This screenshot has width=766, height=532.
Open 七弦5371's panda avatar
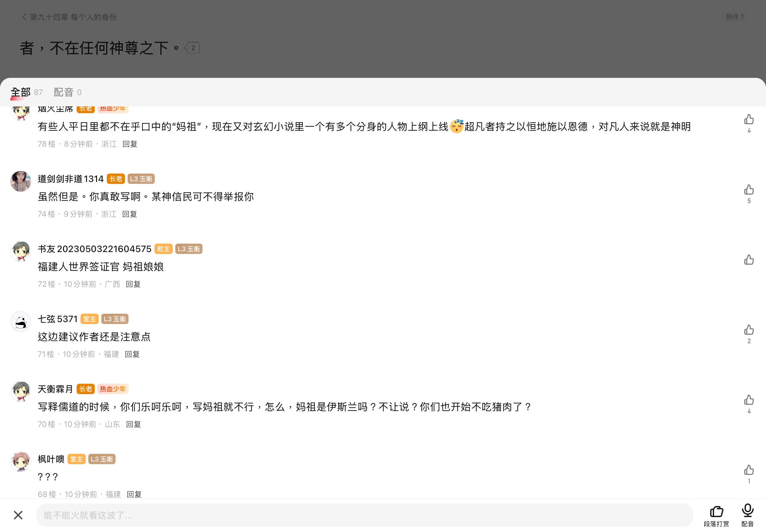click(x=21, y=321)
